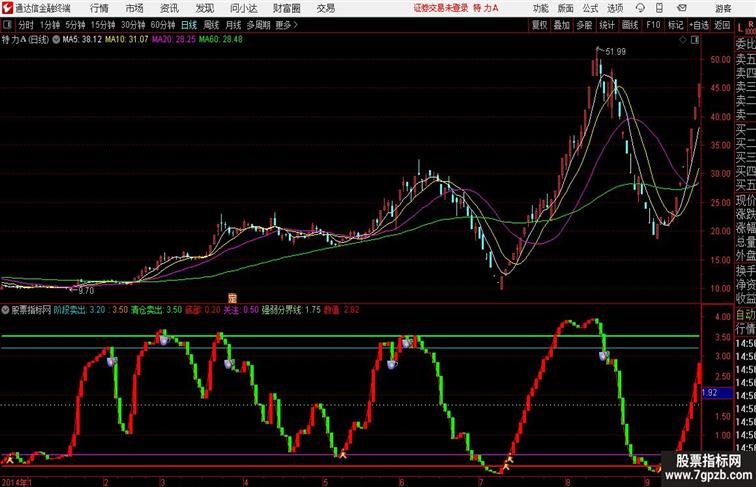
Task: Click the 标记 mark toolbar button
Action: [x=675, y=25]
